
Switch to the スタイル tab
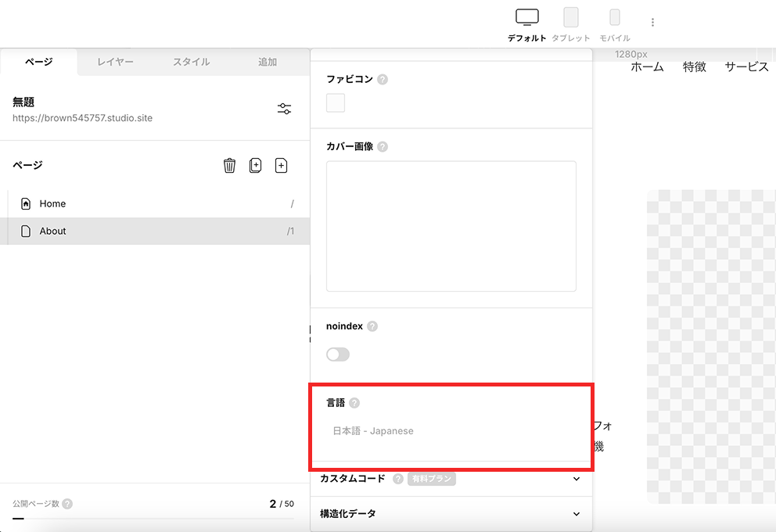191,62
